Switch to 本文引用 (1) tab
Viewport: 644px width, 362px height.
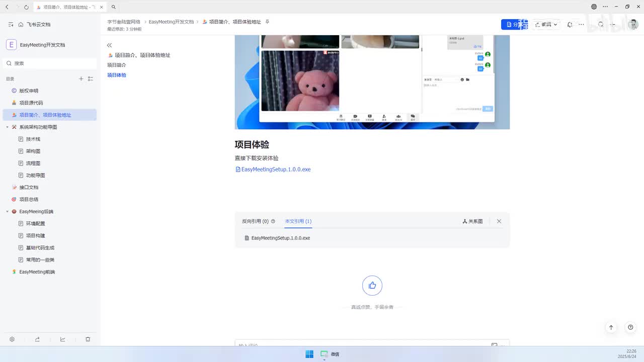pyautogui.click(x=298, y=221)
